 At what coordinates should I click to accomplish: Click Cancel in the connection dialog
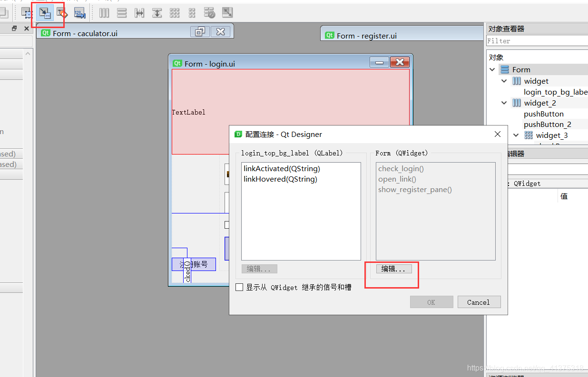pyautogui.click(x=479, y=302)
